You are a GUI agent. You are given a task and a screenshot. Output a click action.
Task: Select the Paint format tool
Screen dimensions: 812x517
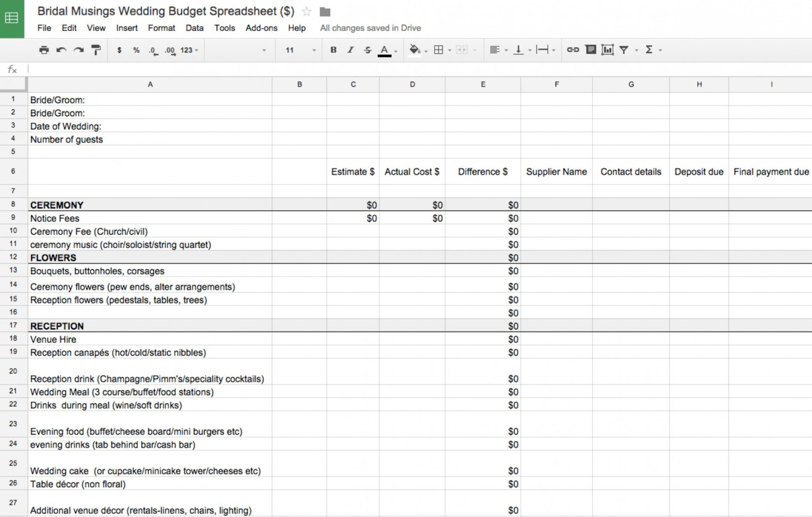pyautogui.click(x=95, y=50)
